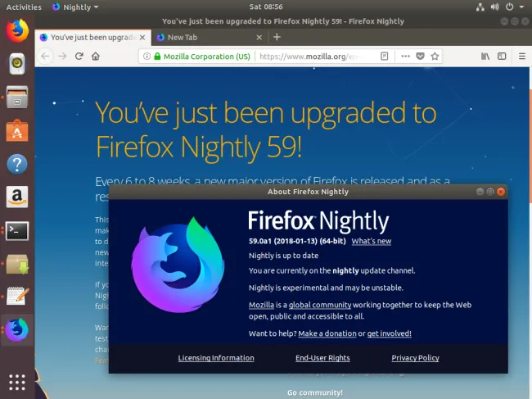Viewport: 532px width, 399px height.
Task: Open the page actions three-dots menu
Action: coord(405,57)
